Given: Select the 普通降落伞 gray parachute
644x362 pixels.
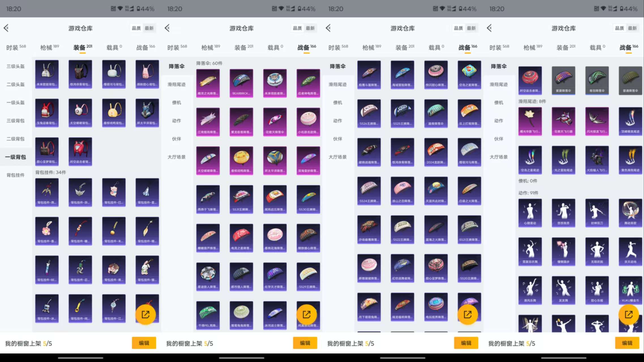Looking at the screenshot, I should coord(630,80).
